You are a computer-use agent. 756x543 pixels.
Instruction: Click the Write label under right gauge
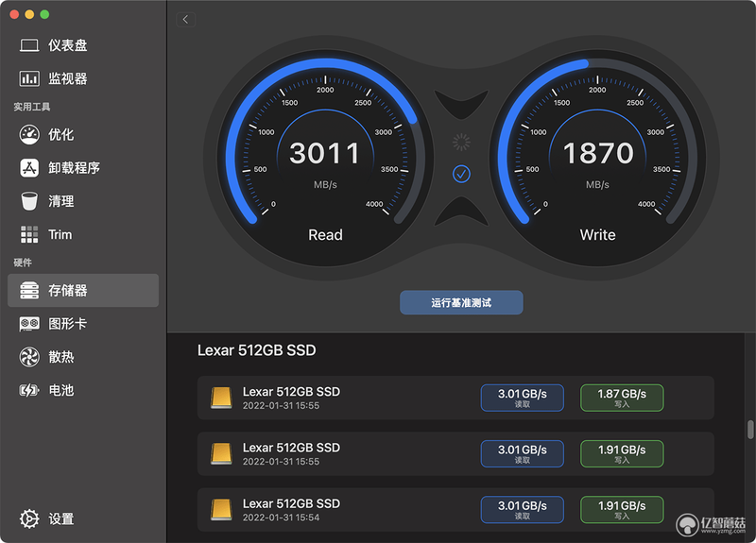597,234
